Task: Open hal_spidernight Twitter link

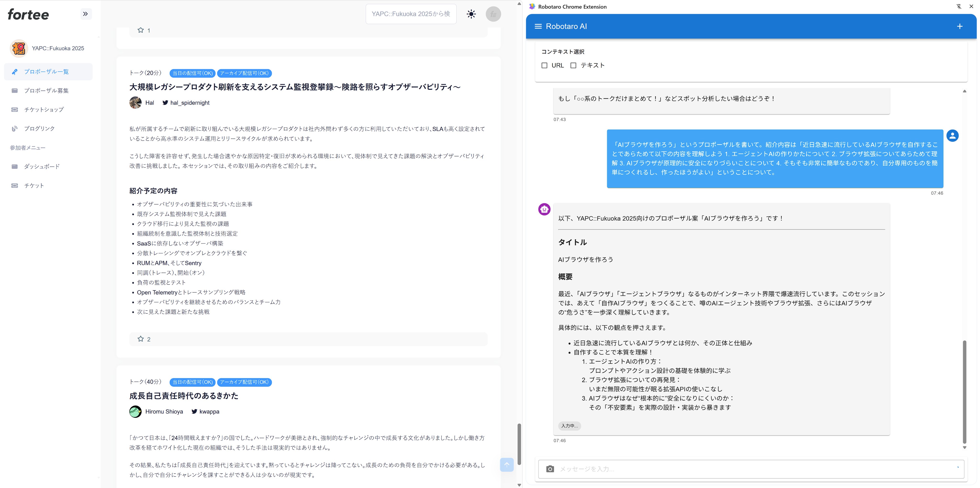Action: click(x=189, y=103)
